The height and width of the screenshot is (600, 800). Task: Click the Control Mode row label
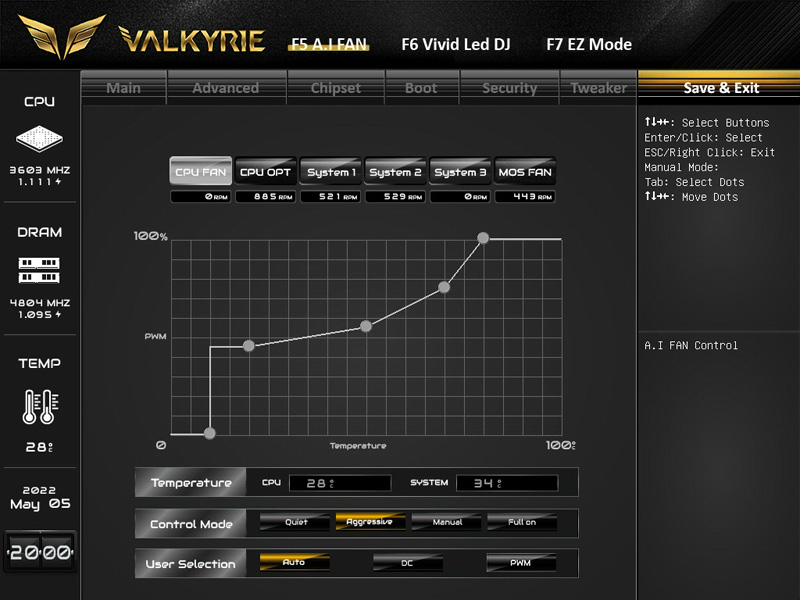191,523
